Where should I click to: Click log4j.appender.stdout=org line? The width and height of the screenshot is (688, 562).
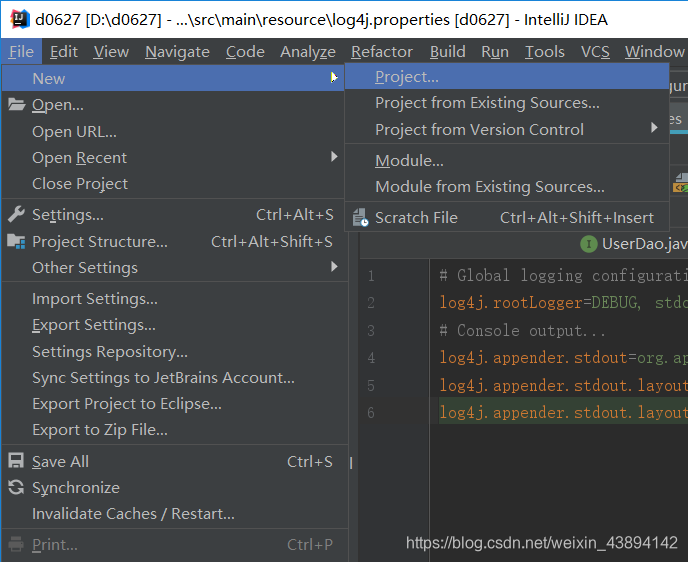tap(563, 358)
